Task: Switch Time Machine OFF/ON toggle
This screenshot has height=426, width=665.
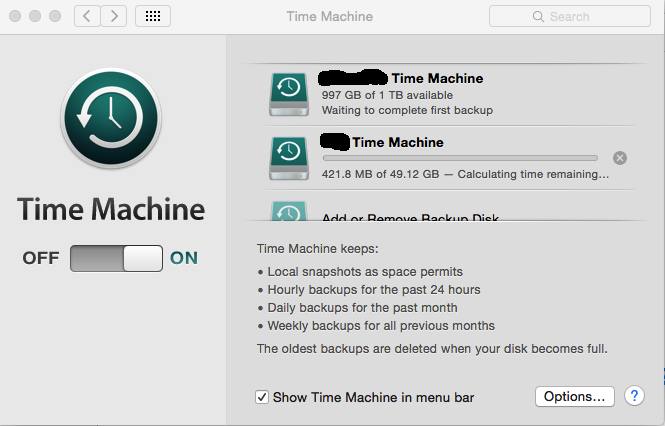Action: tap(116, 258)
